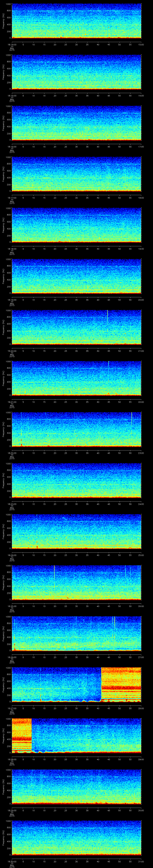Open the spectrogram panel starting at 18:16:00
Image resolution: width=153 pixels, height=868 pixels.
pos(76,123)
